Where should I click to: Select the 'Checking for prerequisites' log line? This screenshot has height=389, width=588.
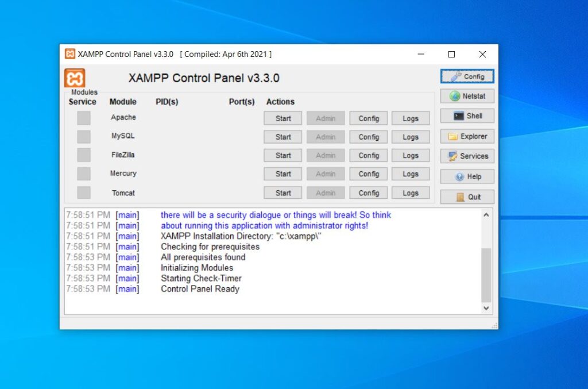click(210, 247)
